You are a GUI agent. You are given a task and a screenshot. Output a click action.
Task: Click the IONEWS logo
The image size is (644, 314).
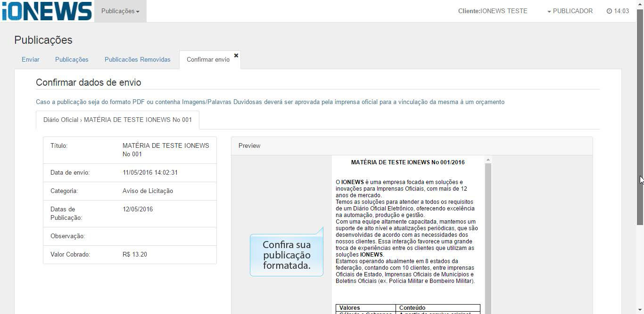pyautogui.click(x=47, y=11)
